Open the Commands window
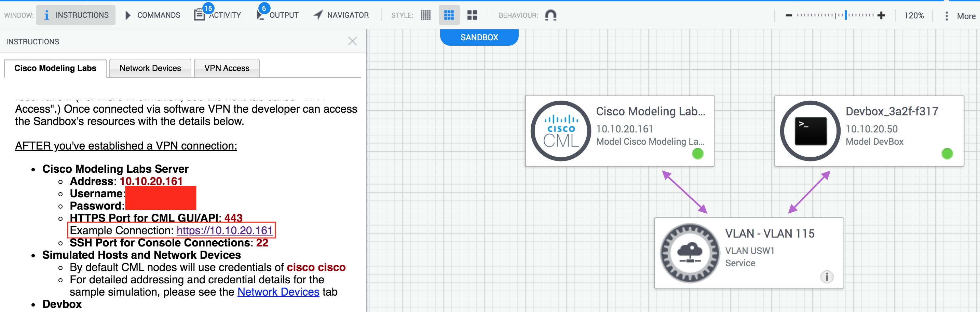Screen dimensions: 980x312 [152, 15]
